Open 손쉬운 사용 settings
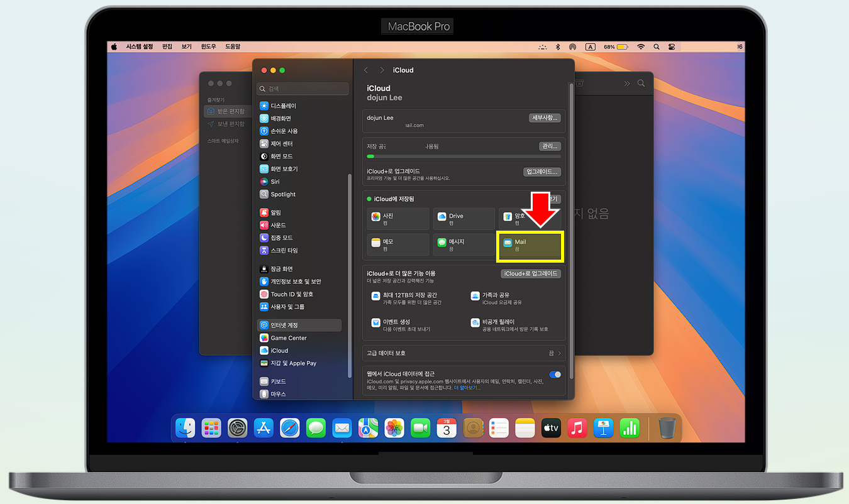 [x=279, y=131]
